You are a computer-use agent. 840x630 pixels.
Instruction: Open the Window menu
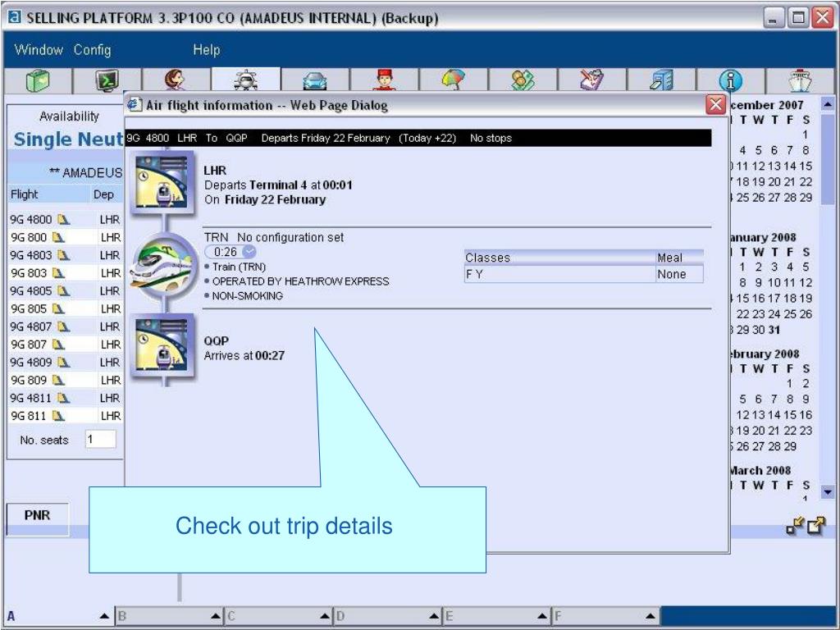(39, 50)
